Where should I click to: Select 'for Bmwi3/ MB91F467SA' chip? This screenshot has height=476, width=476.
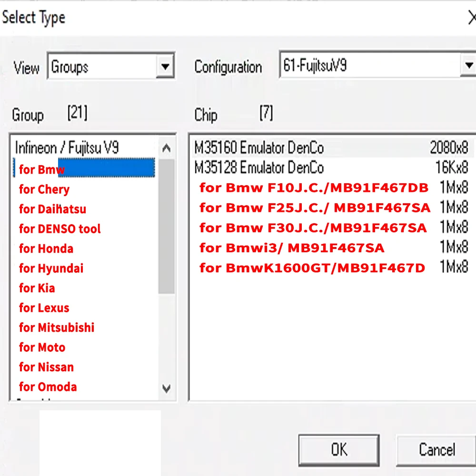pos(333,248)
